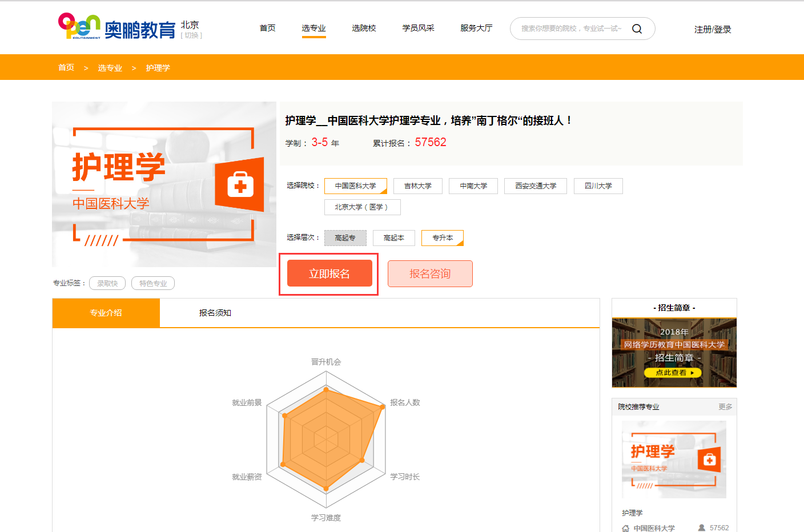Open the 服务大厅 navigation menu
804x532 pixels.
tap(476, 27)
